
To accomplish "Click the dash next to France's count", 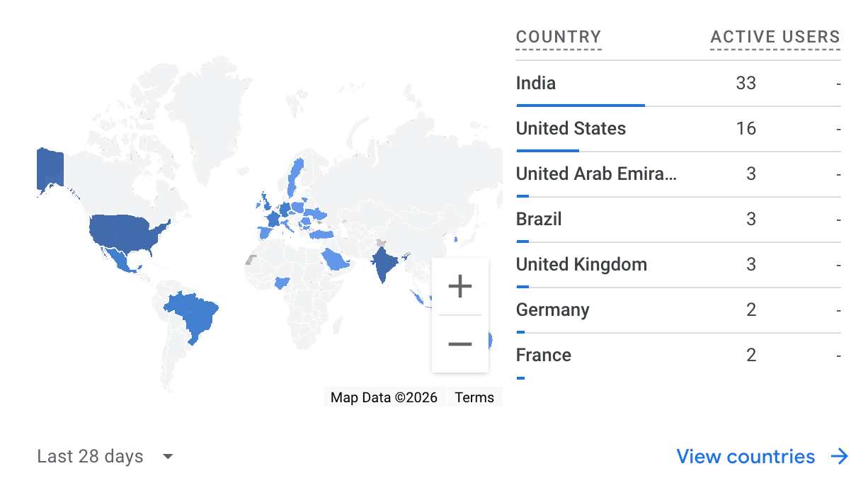I will click(838, 355).
